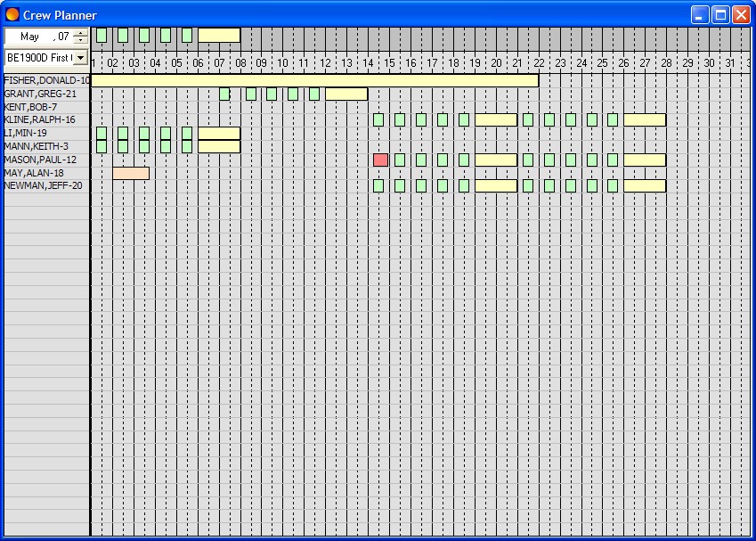Image resolution: width=756 pixels, height=541 pixels.
Task: Maximize the Crew Planner window
Action: (720, 15)
